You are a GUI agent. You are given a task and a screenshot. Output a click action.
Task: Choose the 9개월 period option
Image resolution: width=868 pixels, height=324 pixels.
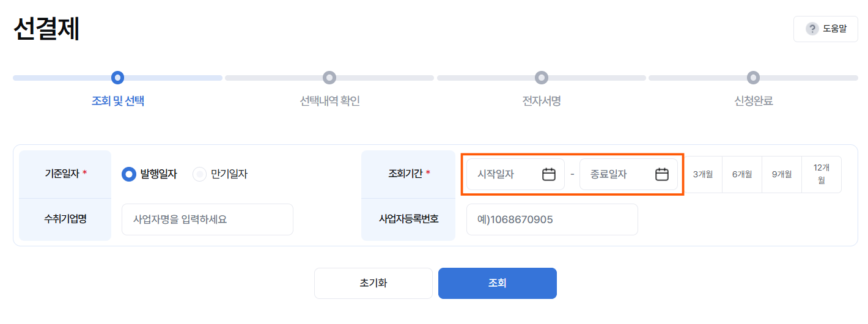(782, 174)
